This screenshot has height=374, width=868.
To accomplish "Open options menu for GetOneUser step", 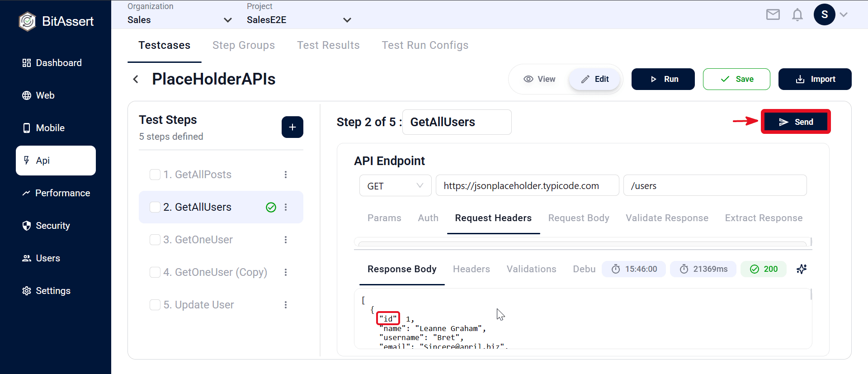I will click(286, 240).
